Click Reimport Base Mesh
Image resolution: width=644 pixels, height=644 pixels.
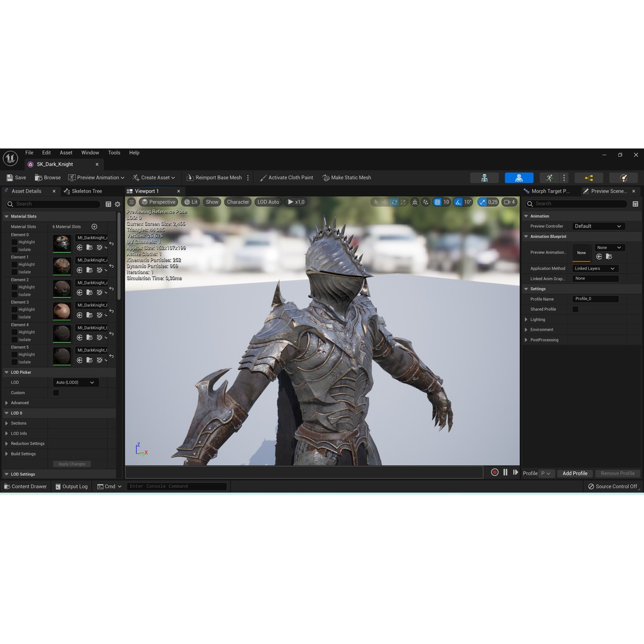click(214, 178)
